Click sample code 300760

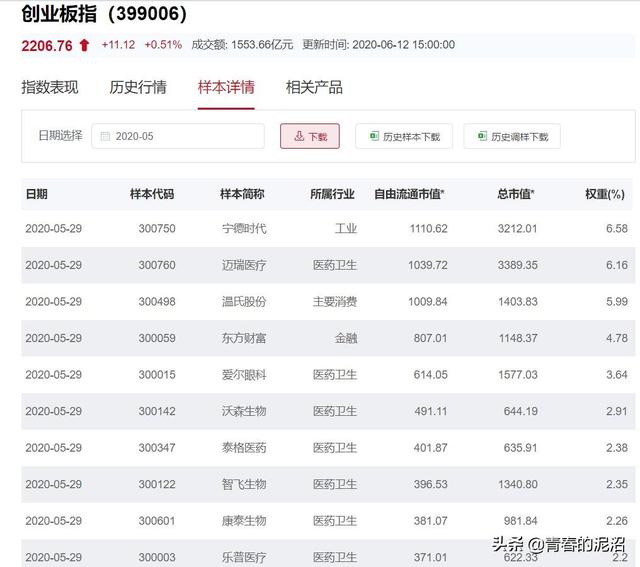[x=157, y=265]
